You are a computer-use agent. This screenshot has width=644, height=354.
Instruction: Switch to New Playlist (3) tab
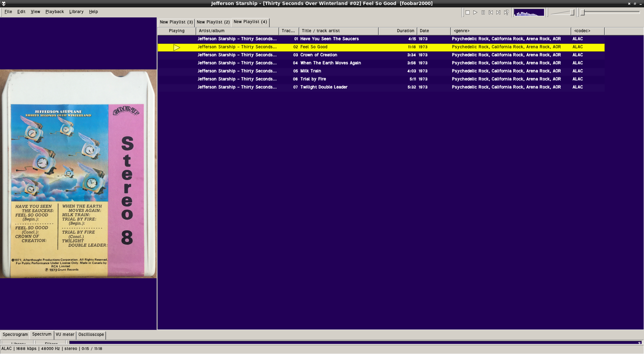coord(176,22)
